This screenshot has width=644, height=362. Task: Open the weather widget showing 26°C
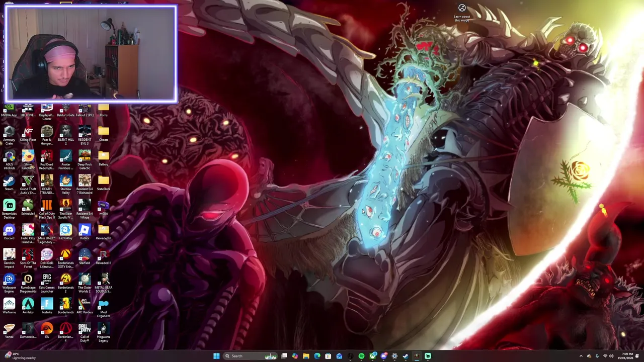click(20, 356)
